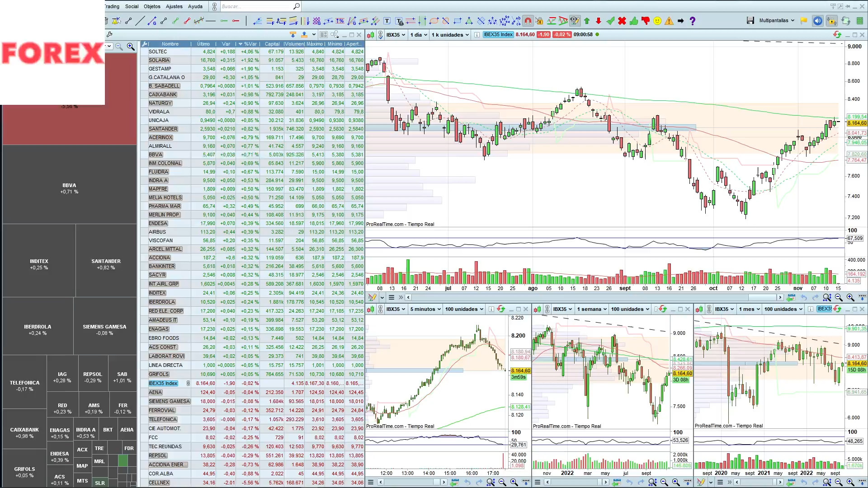Select the thumbs up icon
Viewport: 868px width, 488px height.
point(634,21)
